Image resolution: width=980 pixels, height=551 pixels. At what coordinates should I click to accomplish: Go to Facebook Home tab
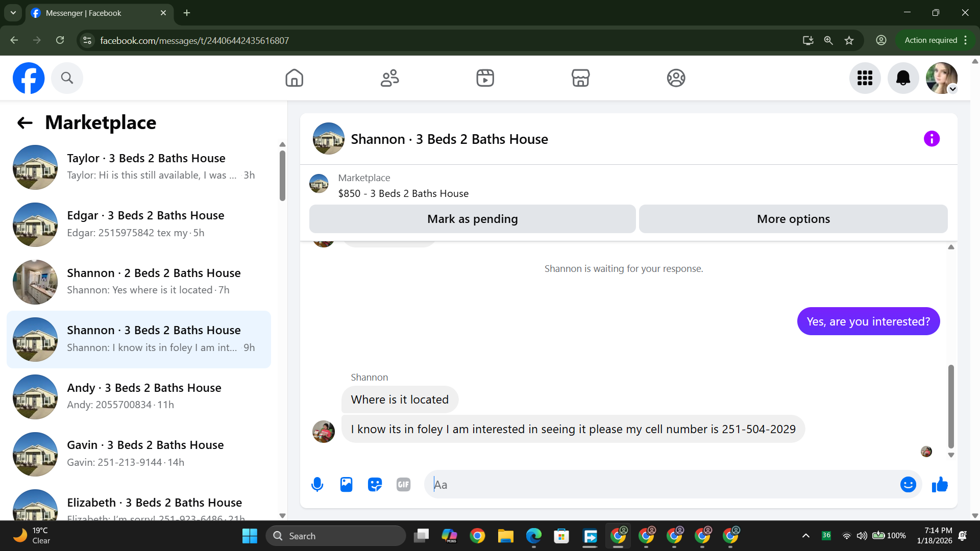coord(294,78)
